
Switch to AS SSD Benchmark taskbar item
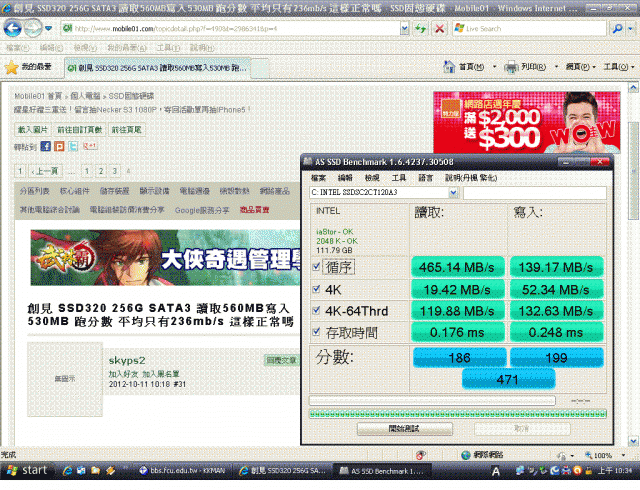coord(384,471)
